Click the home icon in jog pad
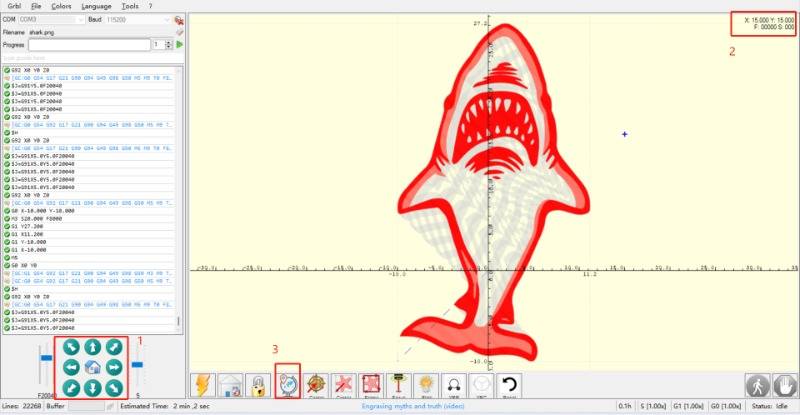This screenshot has width=800, height=415. (92, 367)
